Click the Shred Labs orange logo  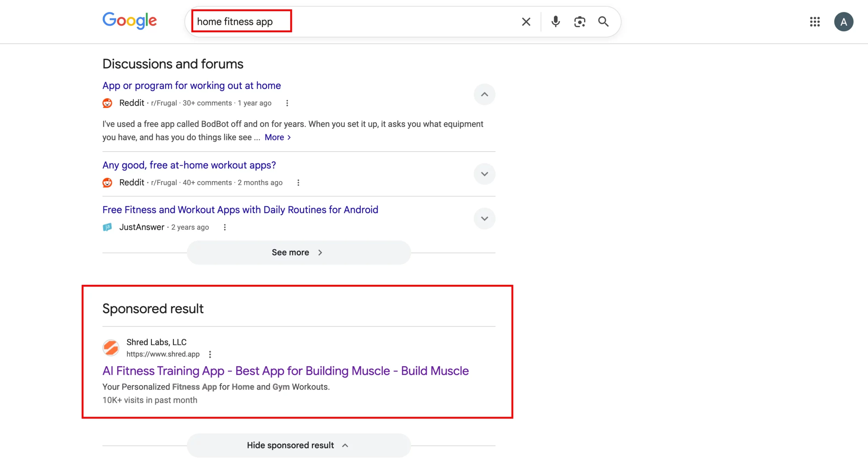(x=111, y=348)
